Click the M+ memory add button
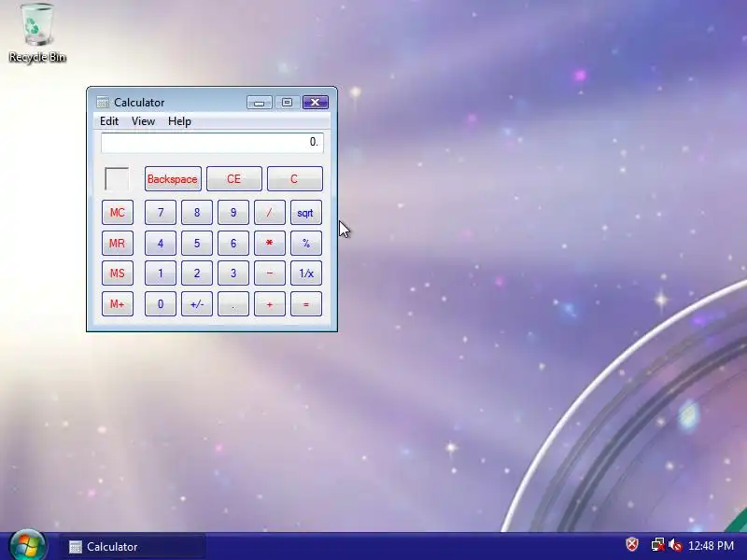This screenshot has height=560, width=747. coord(118,304)
